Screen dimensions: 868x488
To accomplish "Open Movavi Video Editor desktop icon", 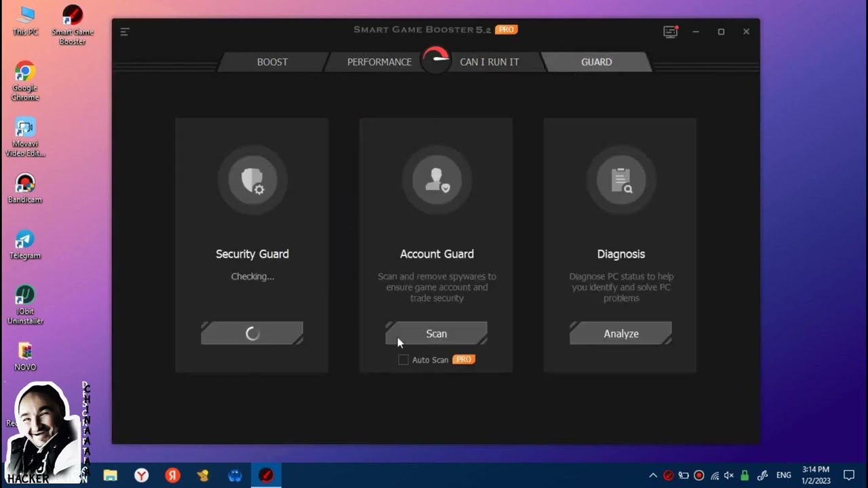I will [25, 138].
